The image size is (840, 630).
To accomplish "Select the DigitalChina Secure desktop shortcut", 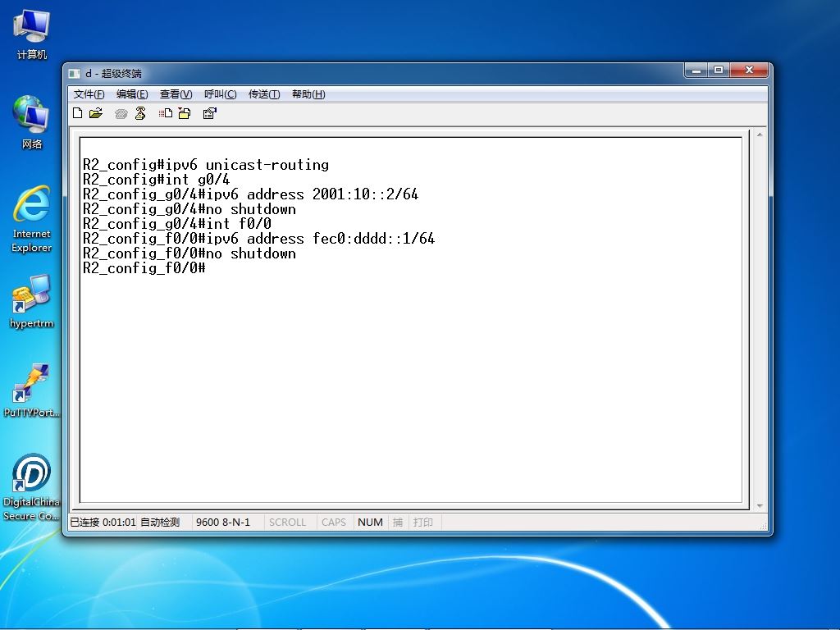I will 32,487.
